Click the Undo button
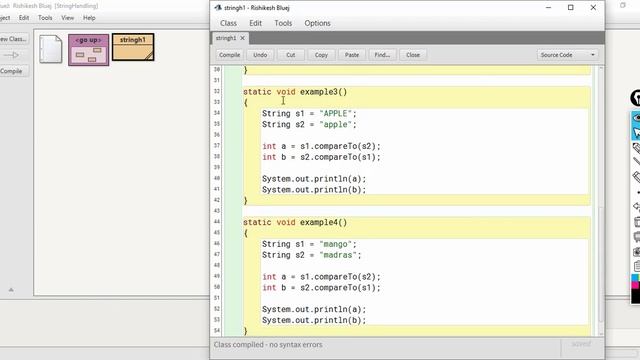The height and width of the screenshot is (360, 640). pos(260,55)
